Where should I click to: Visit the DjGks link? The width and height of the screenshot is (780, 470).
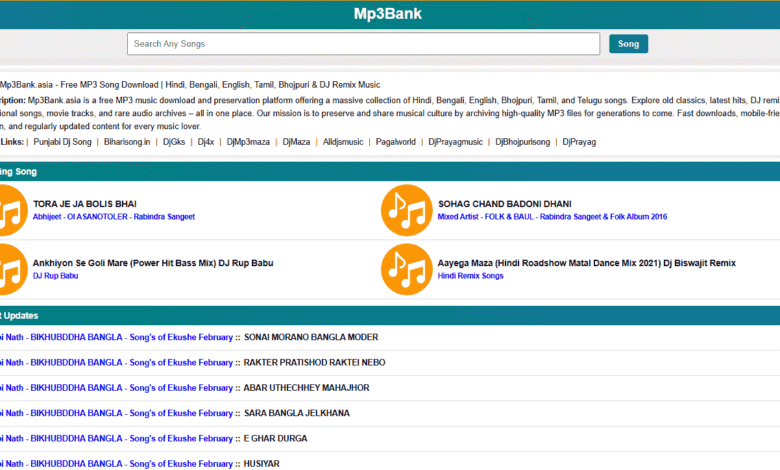point(174,142)
